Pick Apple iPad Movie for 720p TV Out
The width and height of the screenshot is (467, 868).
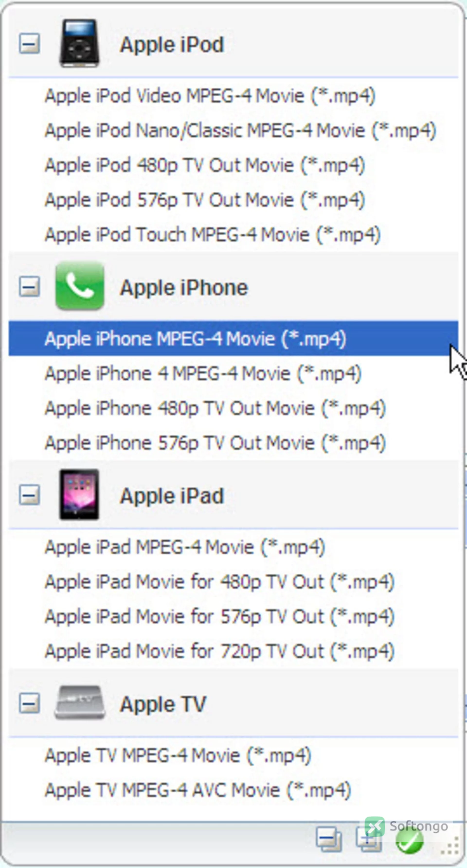coord(233,651)
